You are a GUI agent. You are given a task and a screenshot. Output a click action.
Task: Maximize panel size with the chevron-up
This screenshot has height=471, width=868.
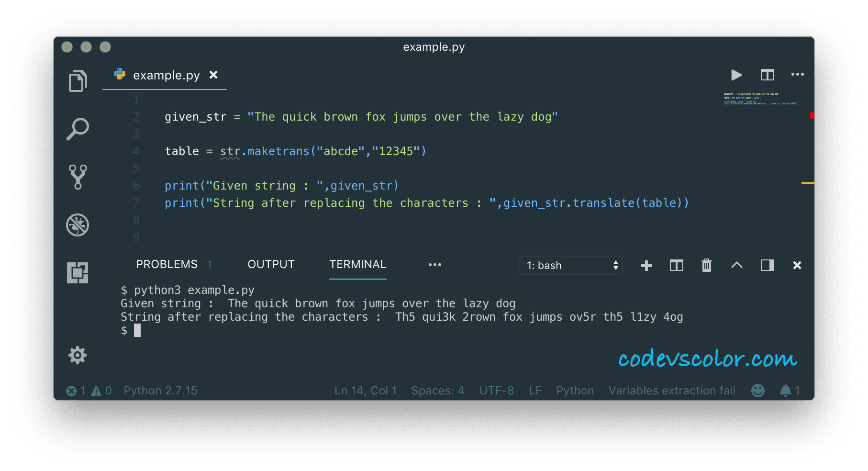pyautogui.click(x=737, y=265)
